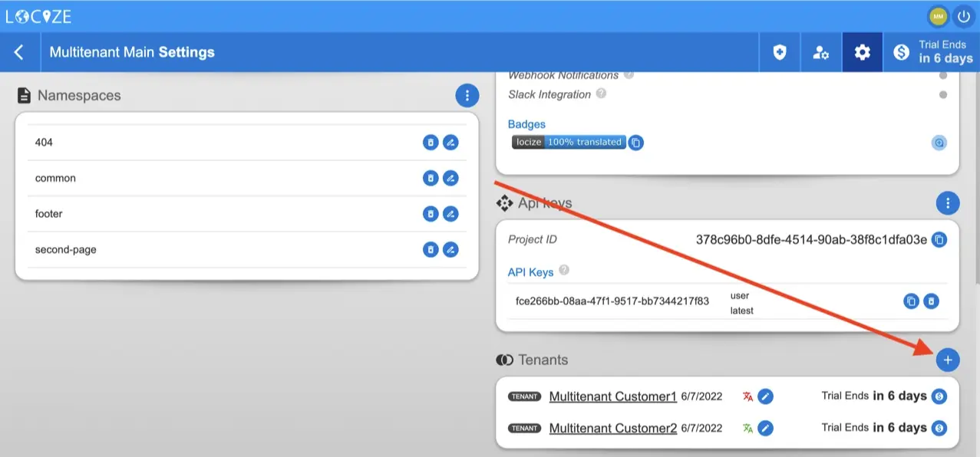
Task: Toggle the Webhook Notifications status indicator
Action: (x=943, y=76)
